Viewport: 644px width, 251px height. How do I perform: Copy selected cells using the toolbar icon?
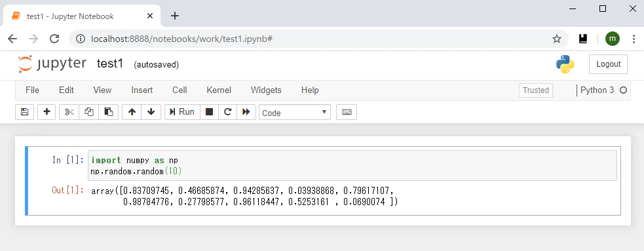(88, 112)
